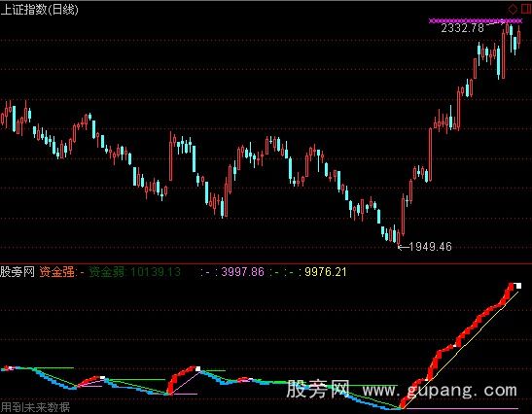Click the orange 资金强 indicator label
This screenshot has width=532, height=414.
(56, 271)
